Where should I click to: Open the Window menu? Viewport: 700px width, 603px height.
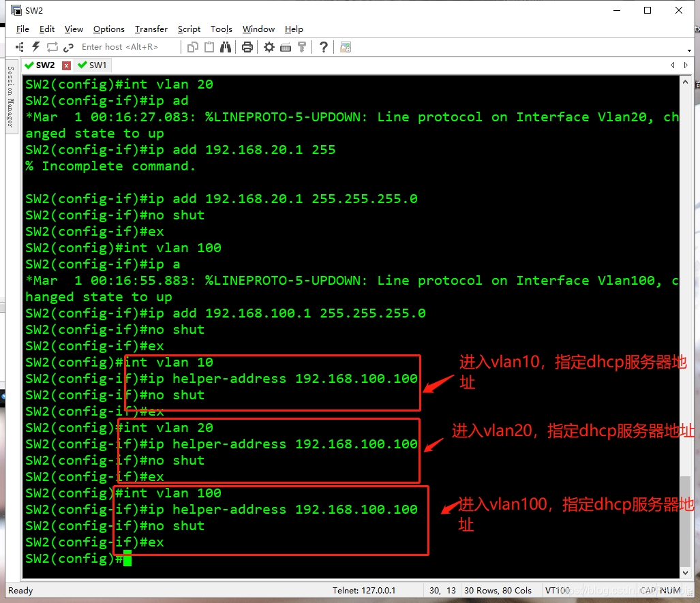(258, 29)
